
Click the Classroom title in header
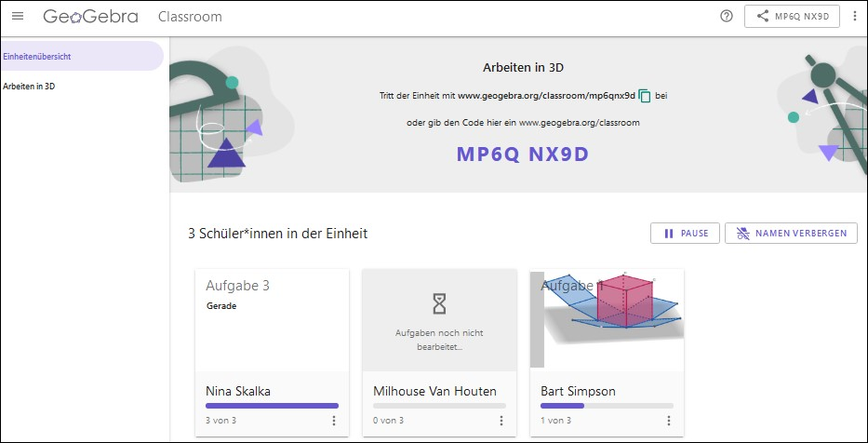(x=190, y=17)
